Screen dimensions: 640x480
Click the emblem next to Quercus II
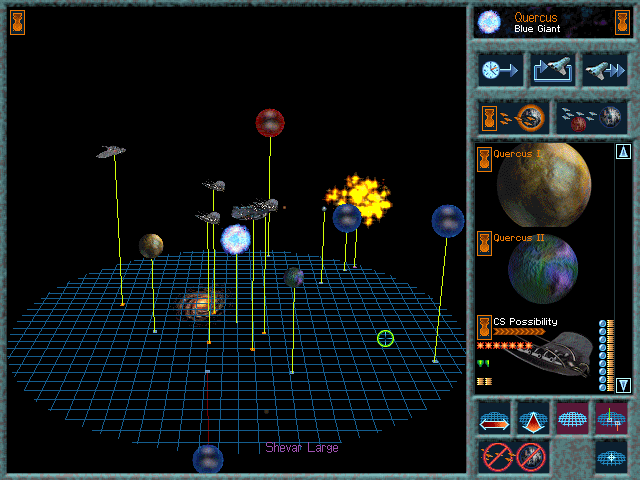tap(484, 243)
